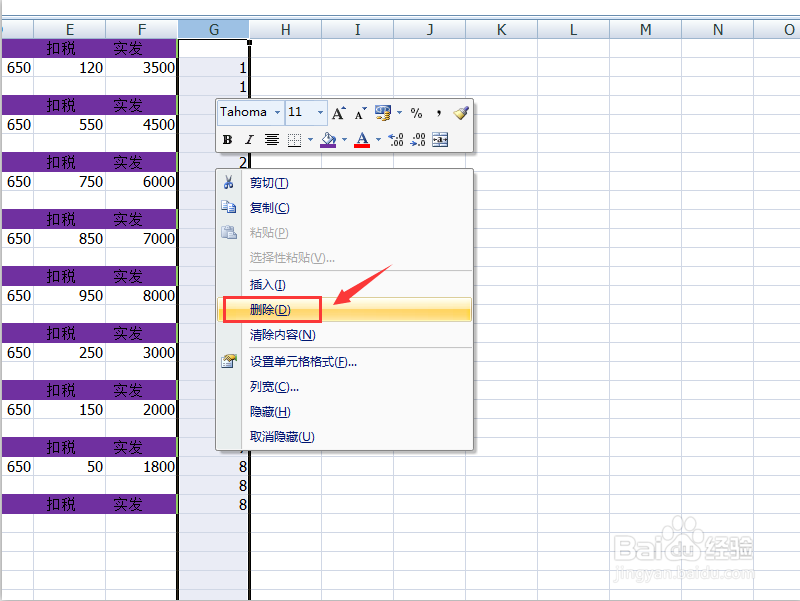Image resolution: width=800 pixels, height=601 pixels.
Task: Select cell with value 7000
Action: point(141,238)
